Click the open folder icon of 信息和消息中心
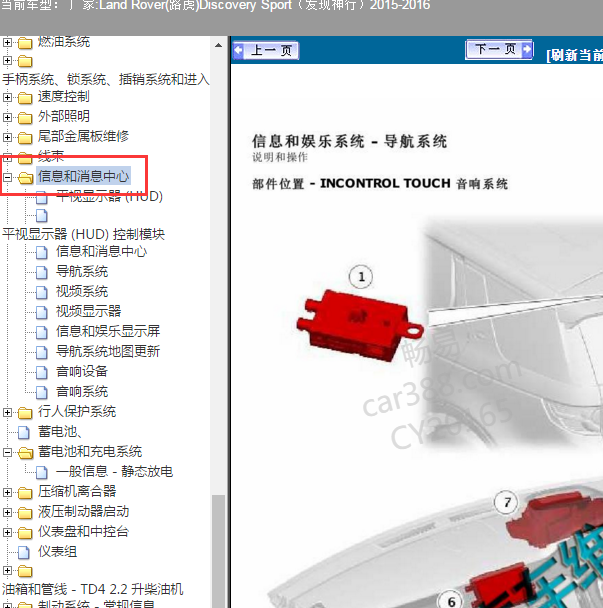 pos(26,178)
